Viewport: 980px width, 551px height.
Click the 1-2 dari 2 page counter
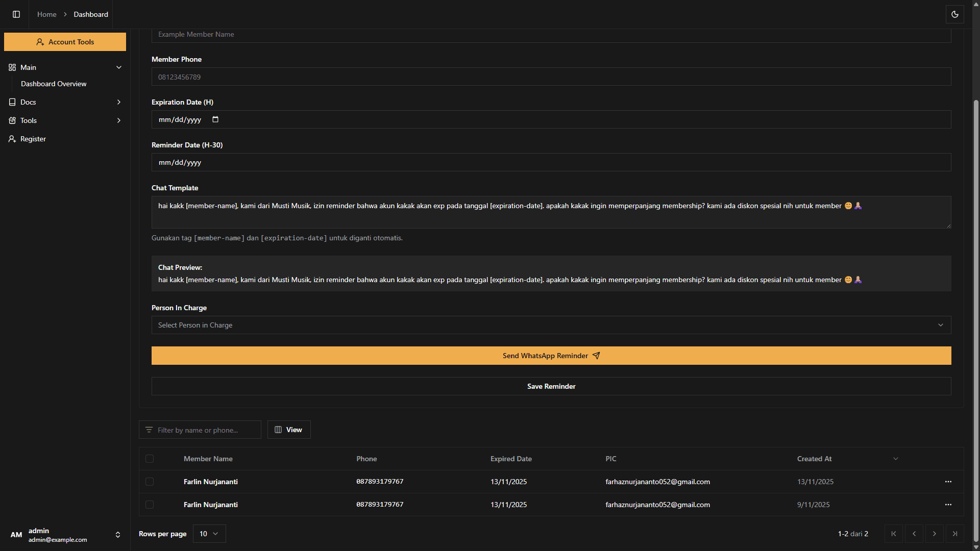(853, 534)
